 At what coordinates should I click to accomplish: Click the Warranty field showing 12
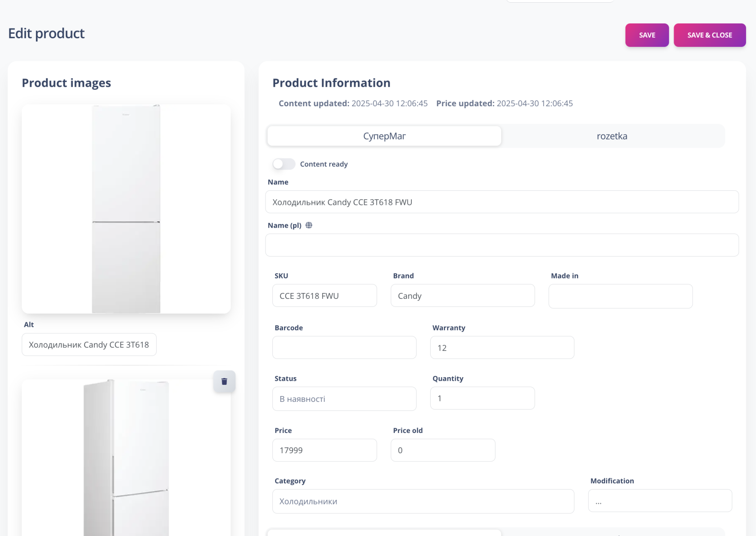pos(502,347)
